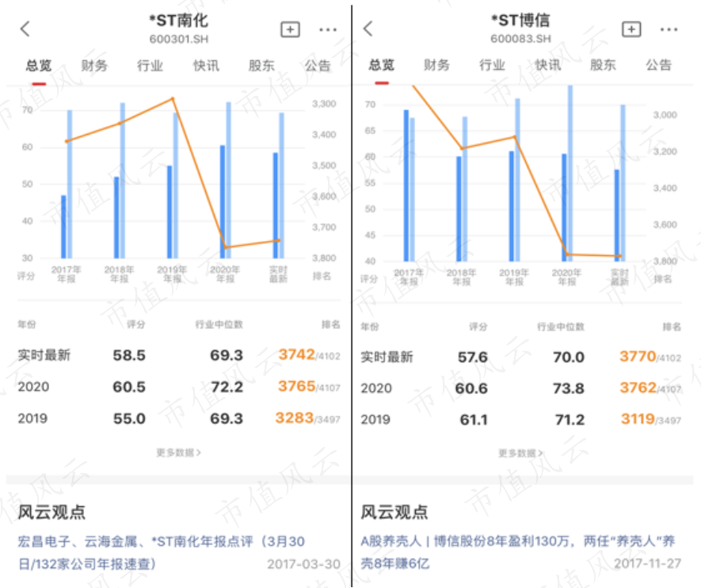Expand 更多数据 under *ST南化 table
The width and height of the screenshot is (701, 588).
tap(178, 452)
